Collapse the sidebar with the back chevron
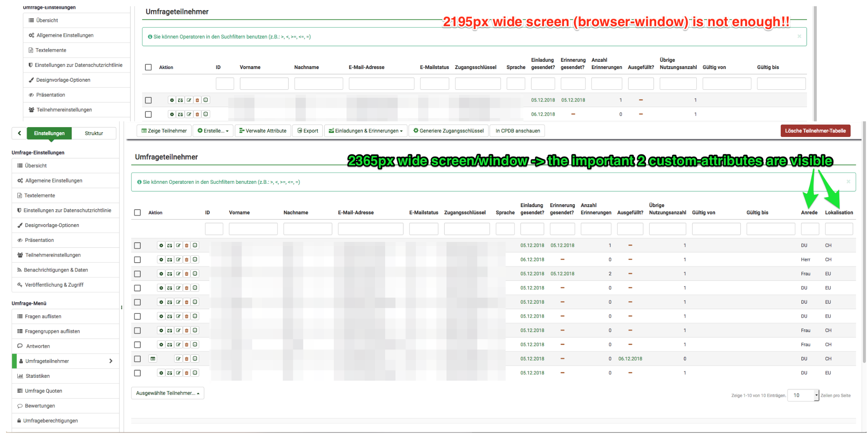Screen dimensions: 868x435 tap(19, 133)
